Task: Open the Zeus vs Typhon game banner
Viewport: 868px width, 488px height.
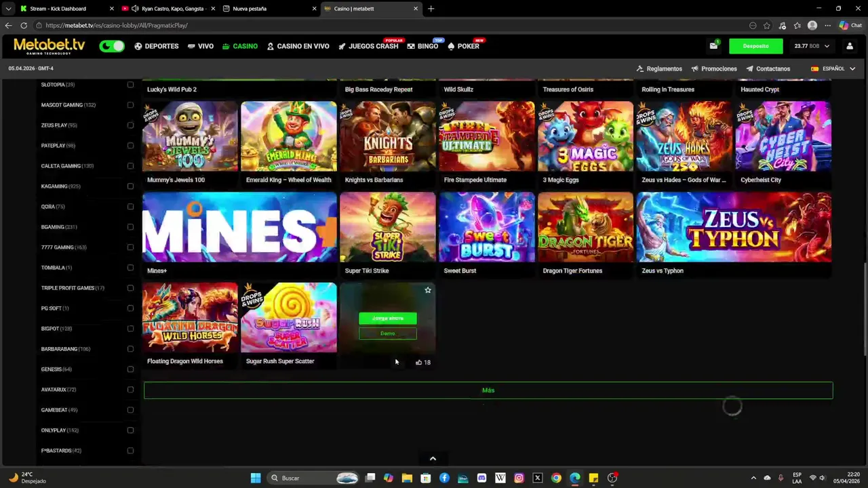Action: point(734,227)
